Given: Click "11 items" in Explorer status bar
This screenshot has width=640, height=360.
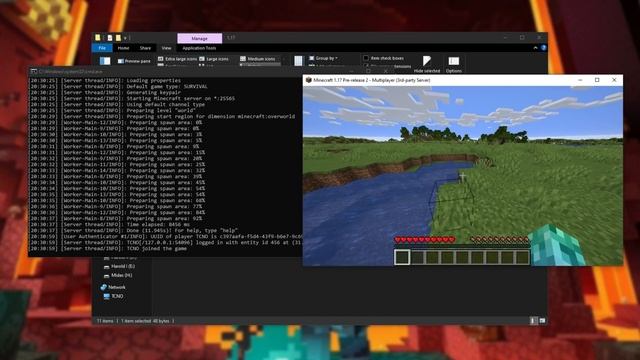Looking at the screenshot, I should [105, 321].
